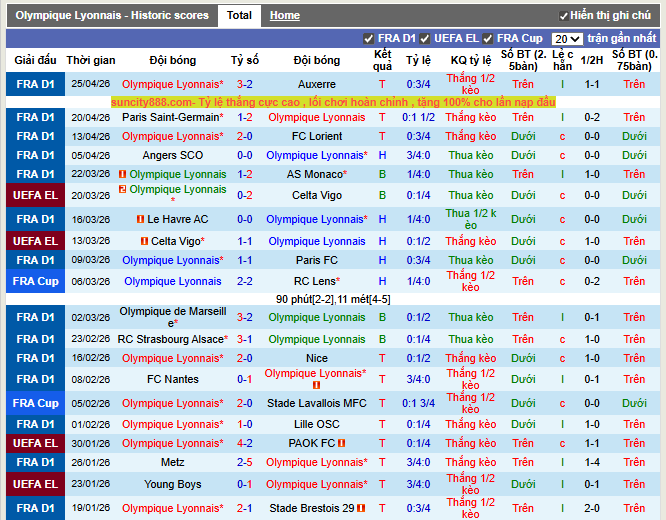
Task: Click red card icon next to PAOK FC
Action: click(x=341, y=444)
